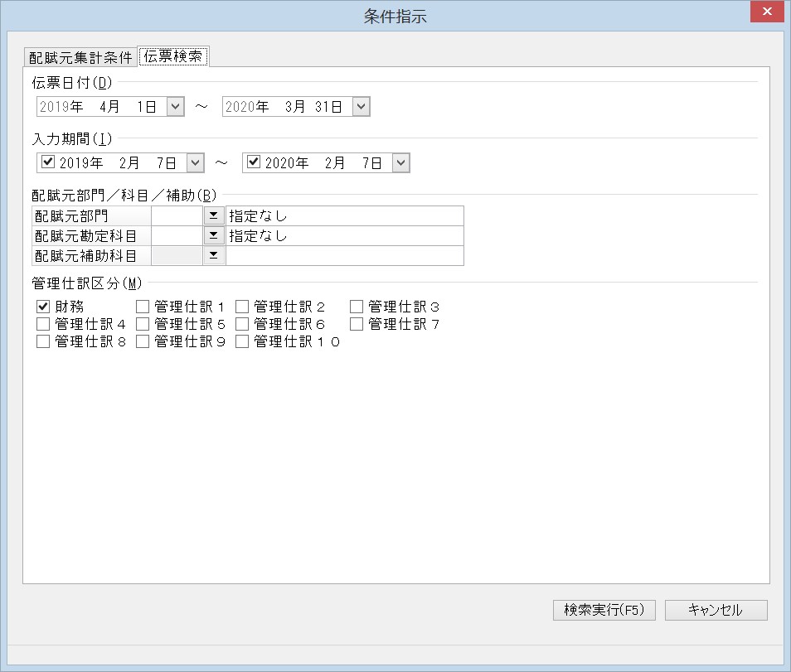Click the 配賦元部門 code input field
This screenshot has width=791, height=672.
tap(177, 215)
